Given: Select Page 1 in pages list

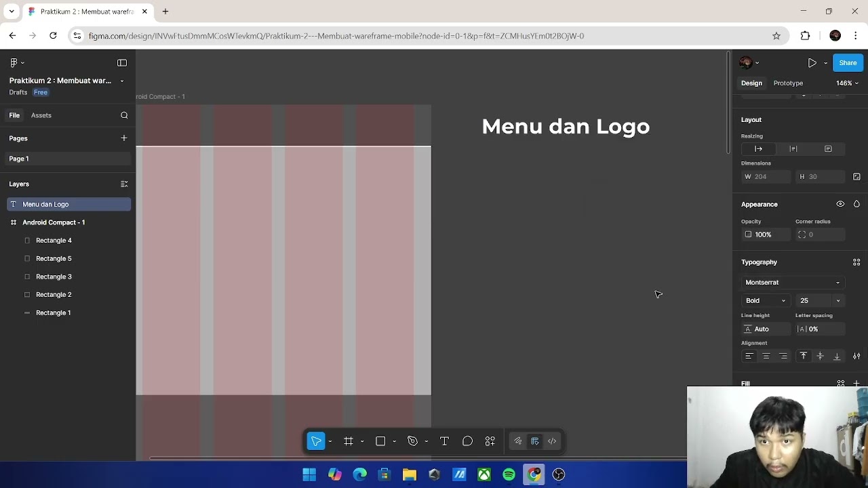Looking at the screenshot, I should pos(68,159).
